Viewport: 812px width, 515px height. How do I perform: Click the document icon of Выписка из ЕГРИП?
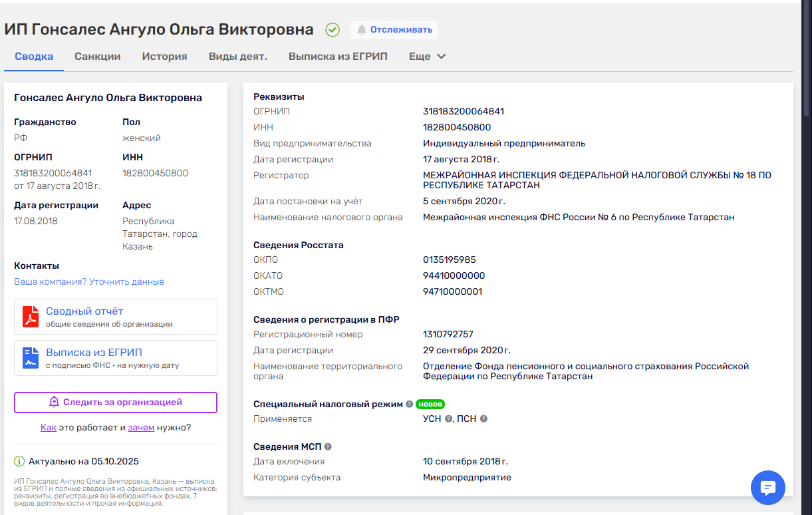(31, 358)
